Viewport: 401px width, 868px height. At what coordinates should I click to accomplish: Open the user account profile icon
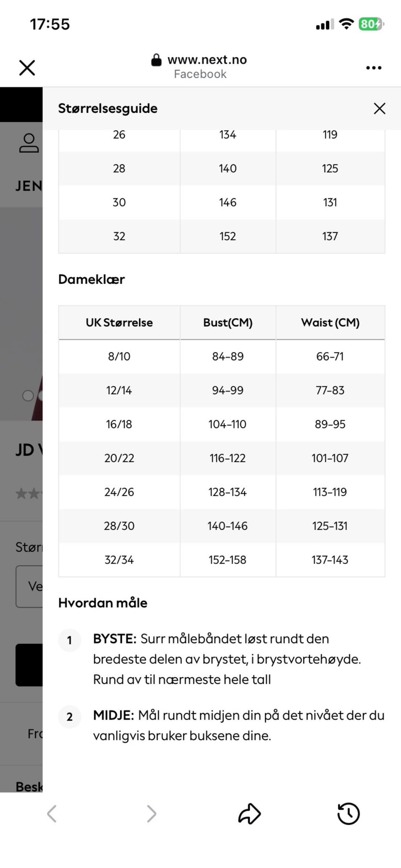point(29,143)
